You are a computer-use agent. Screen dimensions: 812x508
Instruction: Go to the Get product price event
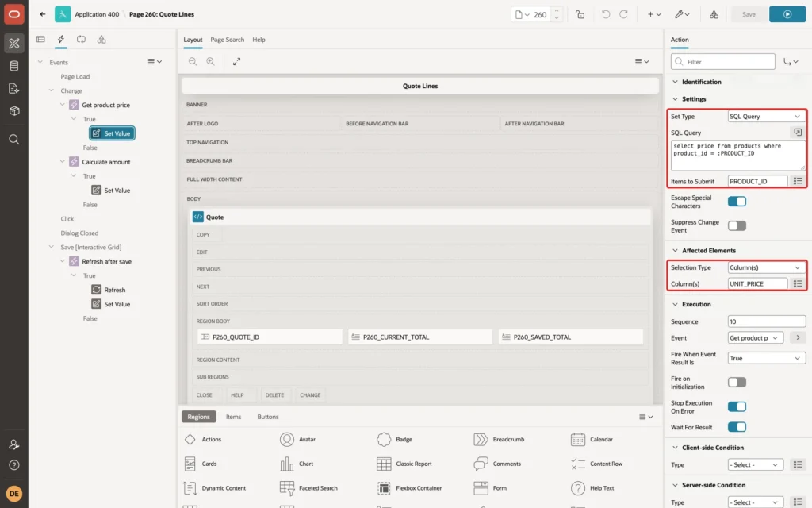coord(798,338)
